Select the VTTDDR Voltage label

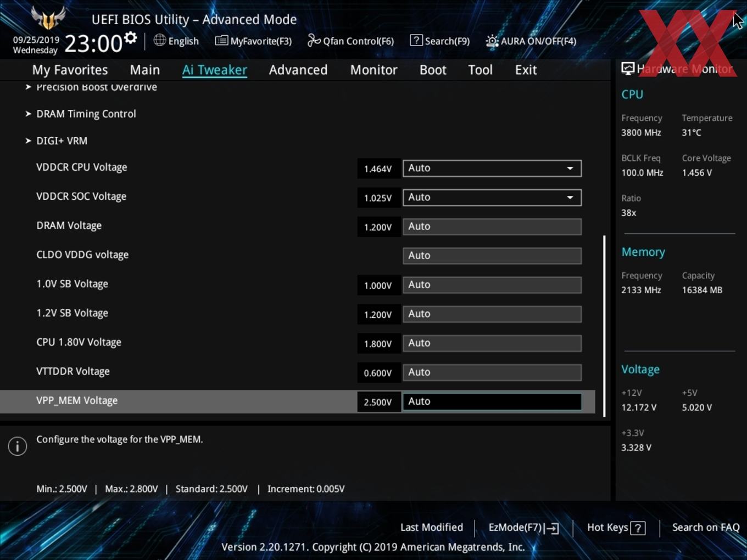point(73,371)
